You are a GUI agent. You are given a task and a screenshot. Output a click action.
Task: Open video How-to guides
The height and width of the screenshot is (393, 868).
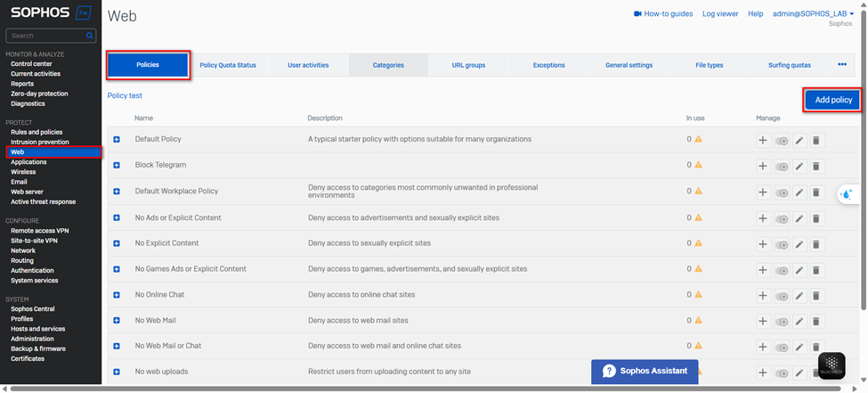pyautogui.click(x=662, y=14)
